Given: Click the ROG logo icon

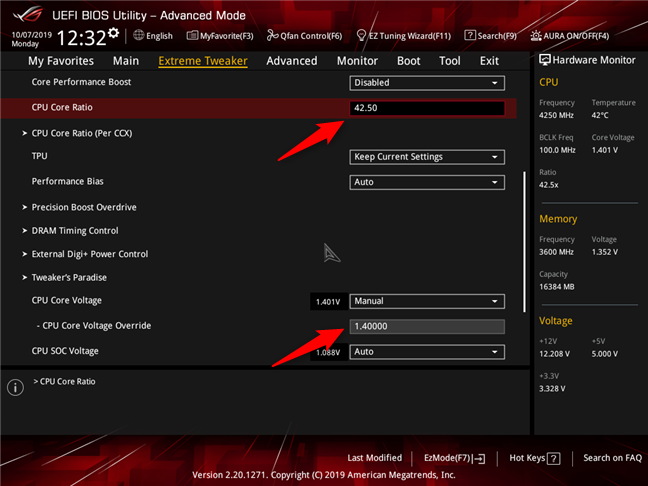Looking at the screenshot, I should click(x=28, y=14).
